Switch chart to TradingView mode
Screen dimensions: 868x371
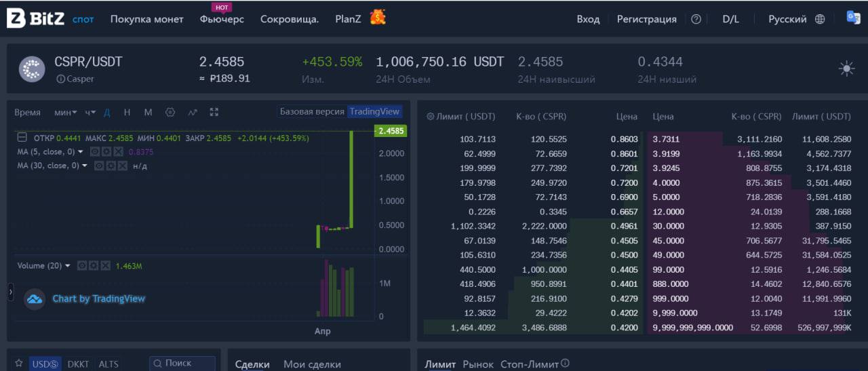coord(375,111)
